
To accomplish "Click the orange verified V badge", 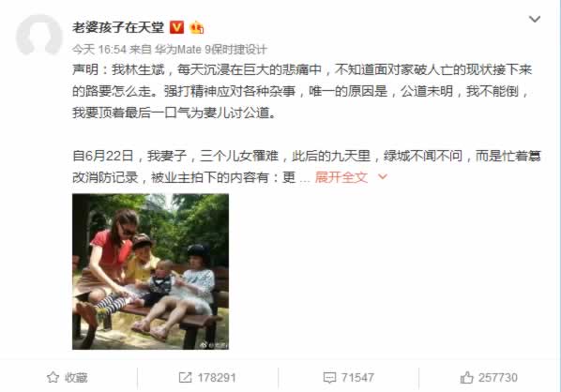I will (176, 27).
